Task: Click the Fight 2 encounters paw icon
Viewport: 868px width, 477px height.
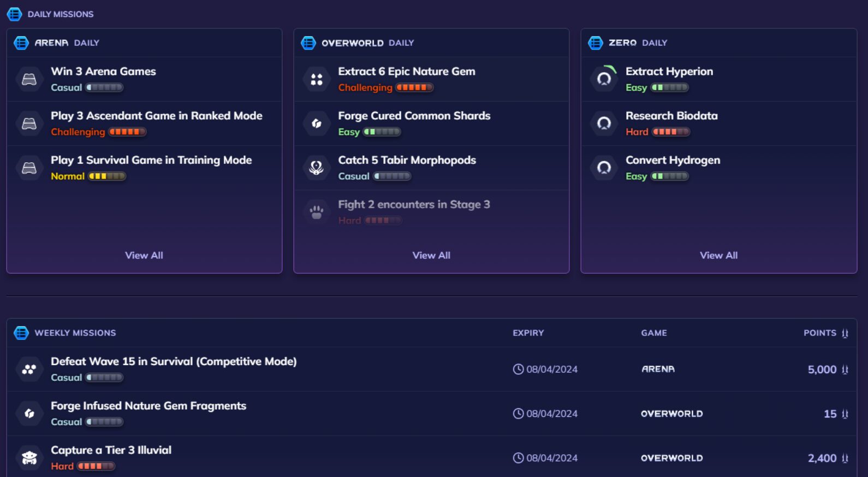Action: tap(317, 212)
